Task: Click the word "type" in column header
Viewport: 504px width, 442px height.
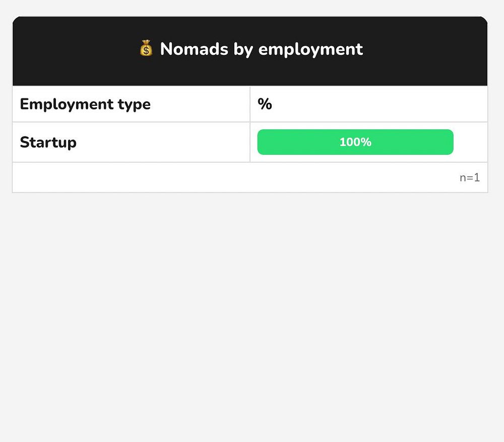Action: (x=134, y=105)
